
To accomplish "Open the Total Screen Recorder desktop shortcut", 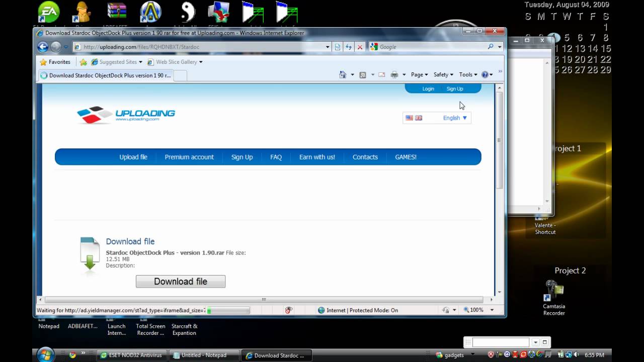I will [150, 327].
